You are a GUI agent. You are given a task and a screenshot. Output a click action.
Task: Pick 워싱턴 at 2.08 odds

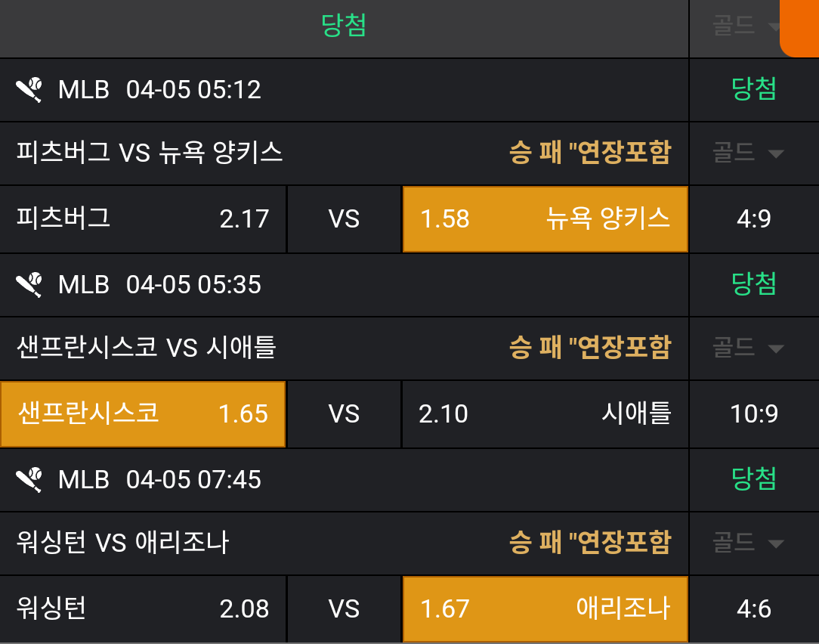[143, 609]
